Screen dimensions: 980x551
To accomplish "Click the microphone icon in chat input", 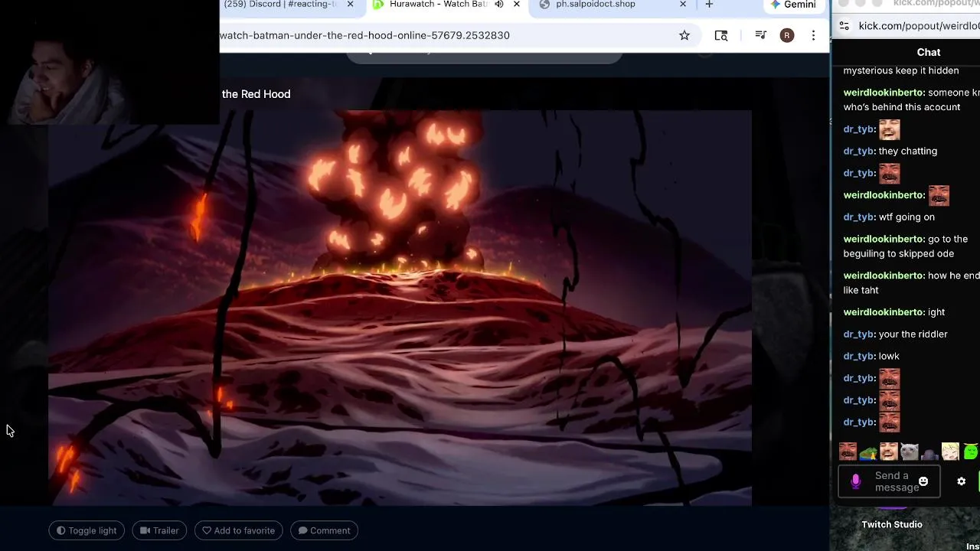I will pos(856,481).
